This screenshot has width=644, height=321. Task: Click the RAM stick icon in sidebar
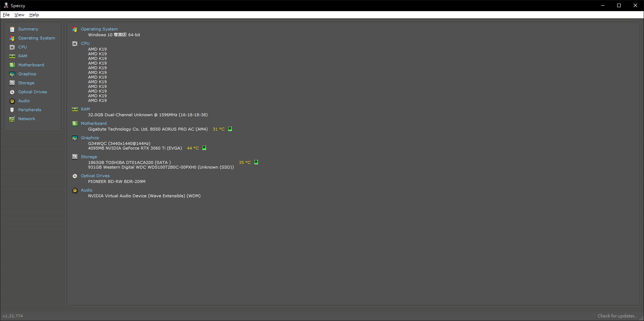[x=12, y=56]
